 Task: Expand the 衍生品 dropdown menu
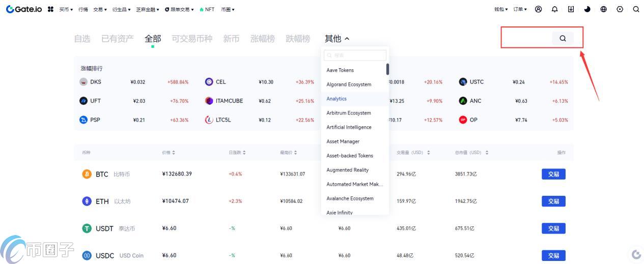coord(121,9)
